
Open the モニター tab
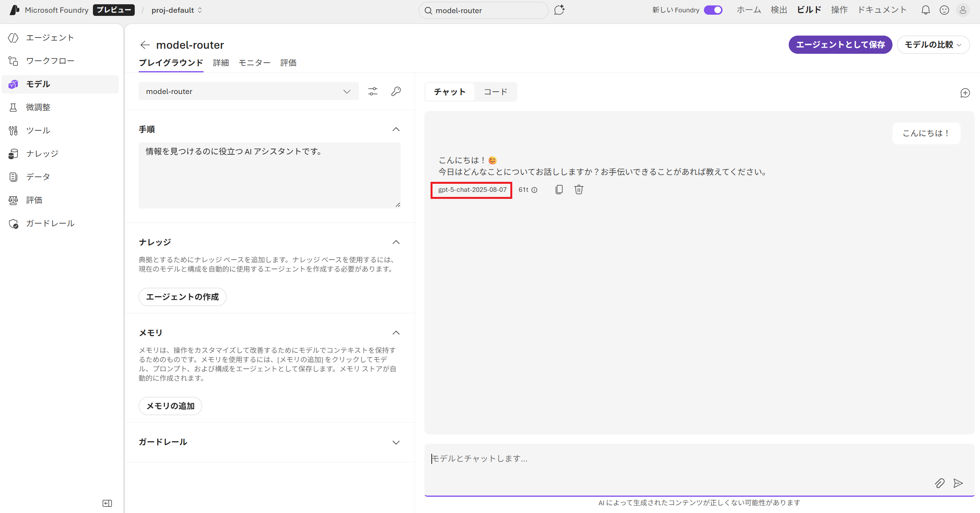click(254, 63)
